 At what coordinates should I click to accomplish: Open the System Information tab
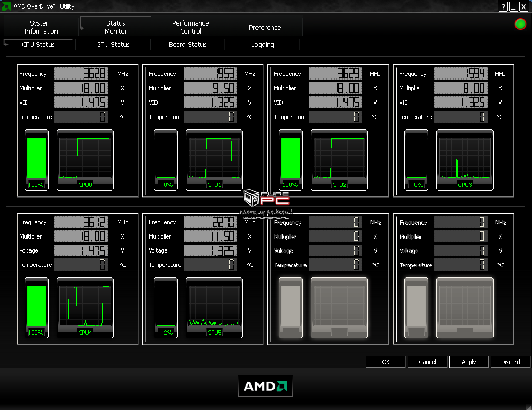point(41,27)
